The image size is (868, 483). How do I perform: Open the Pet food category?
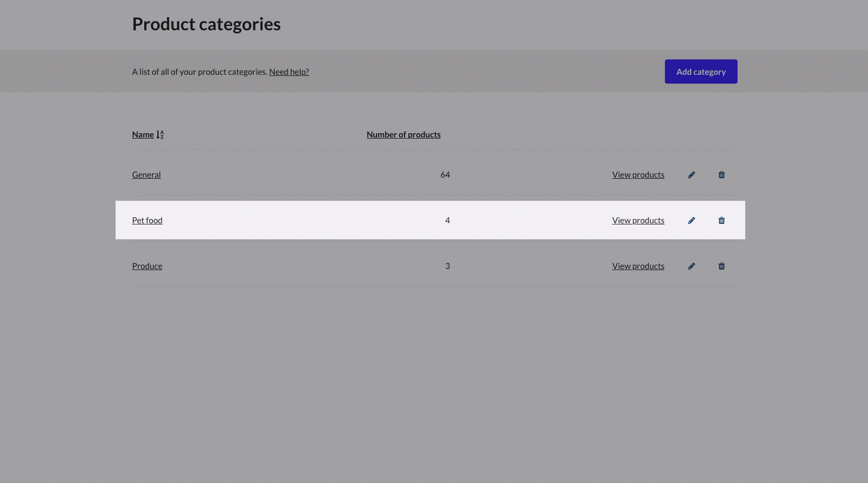coord(147,220)
